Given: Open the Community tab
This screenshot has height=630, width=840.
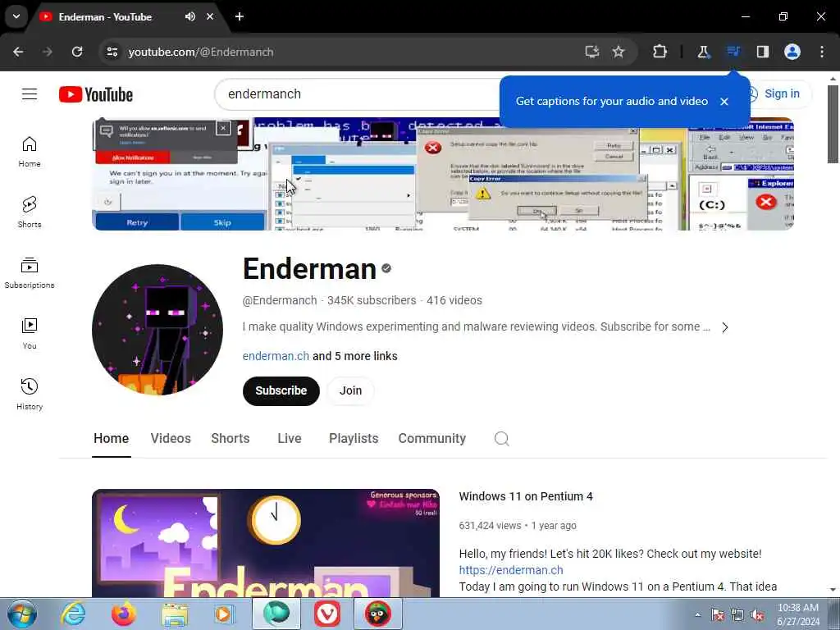Looking at the screenshot, I should [x=431, y=439].
